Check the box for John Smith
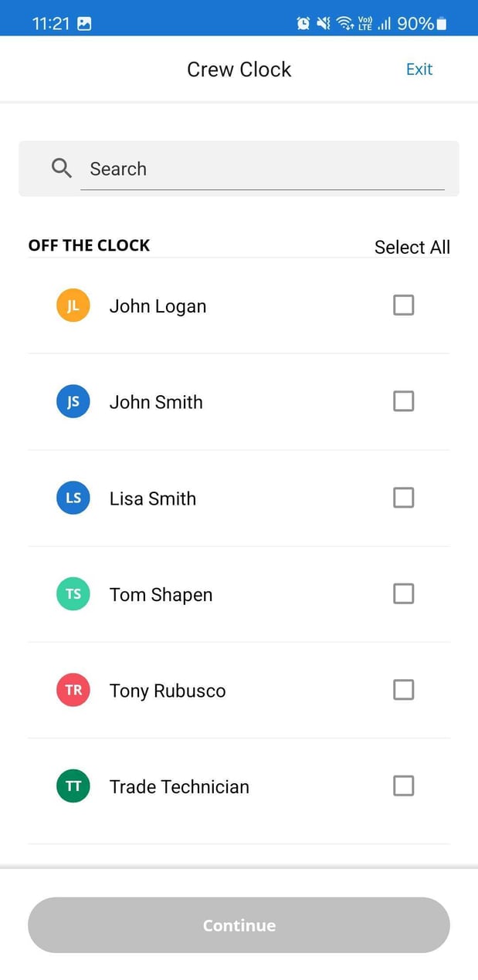This screenshot has width=478, height=980. pyautogui.click(x=403, y=401)
